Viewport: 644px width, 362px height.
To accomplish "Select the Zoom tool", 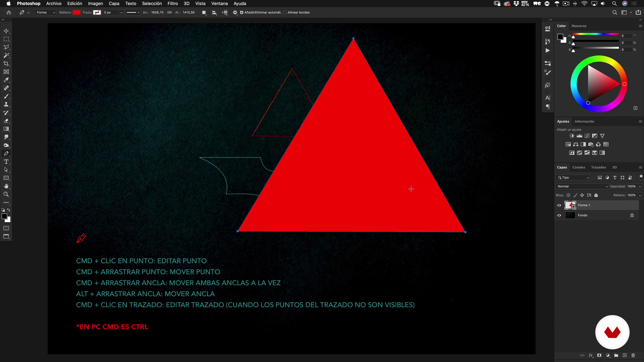I will pos(6,194).
